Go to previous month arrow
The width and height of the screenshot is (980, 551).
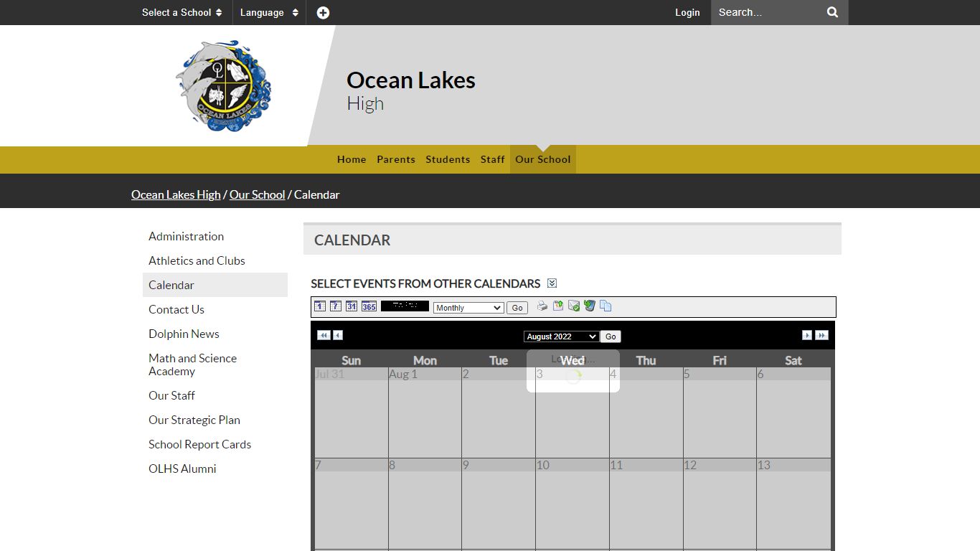pyautogui.click(x=338, y=335)
